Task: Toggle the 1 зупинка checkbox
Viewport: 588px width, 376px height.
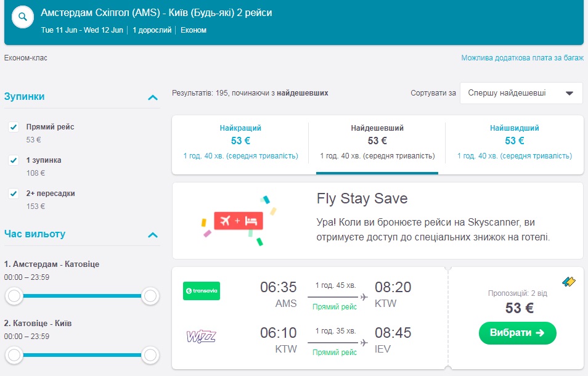Action: pos(14,160)
